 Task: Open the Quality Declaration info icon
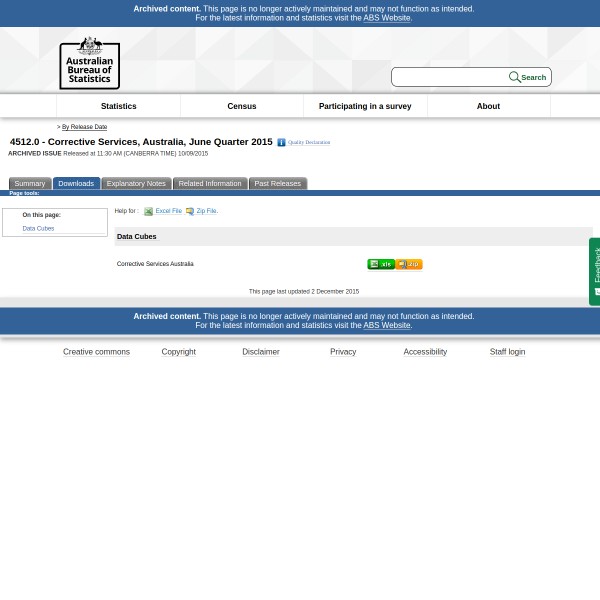coord(281,143)
